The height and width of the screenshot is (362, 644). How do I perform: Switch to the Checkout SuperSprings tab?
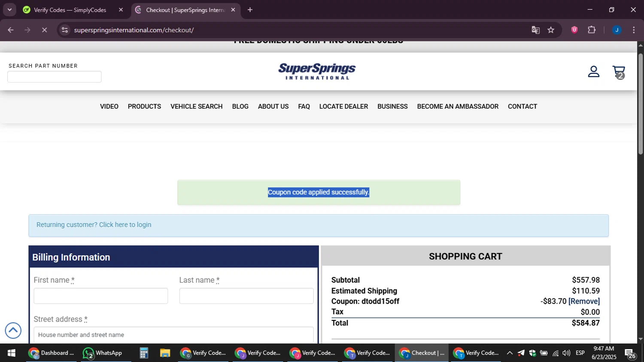(x=185, y=9)
